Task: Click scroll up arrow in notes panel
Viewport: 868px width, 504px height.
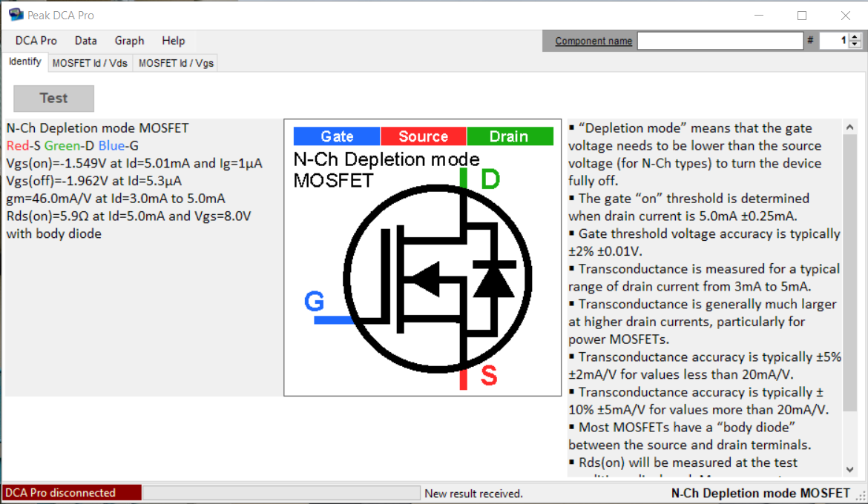Action: (849, 127)
